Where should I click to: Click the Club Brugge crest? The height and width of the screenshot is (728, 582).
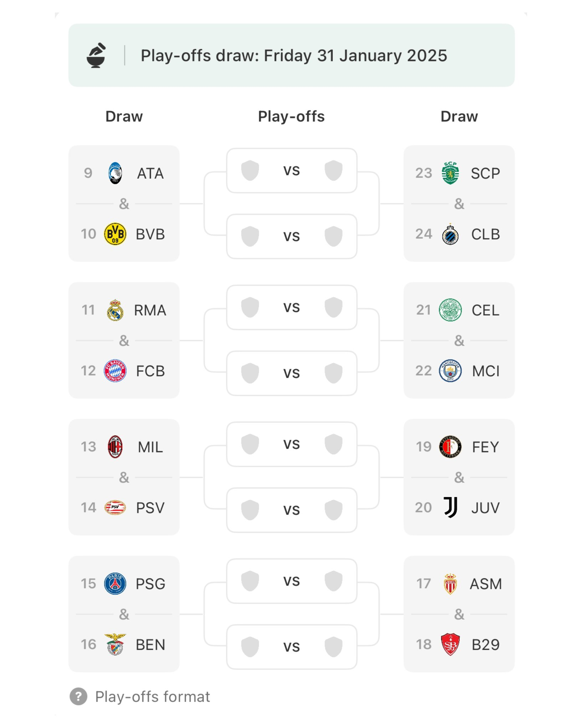click(450, 234)
